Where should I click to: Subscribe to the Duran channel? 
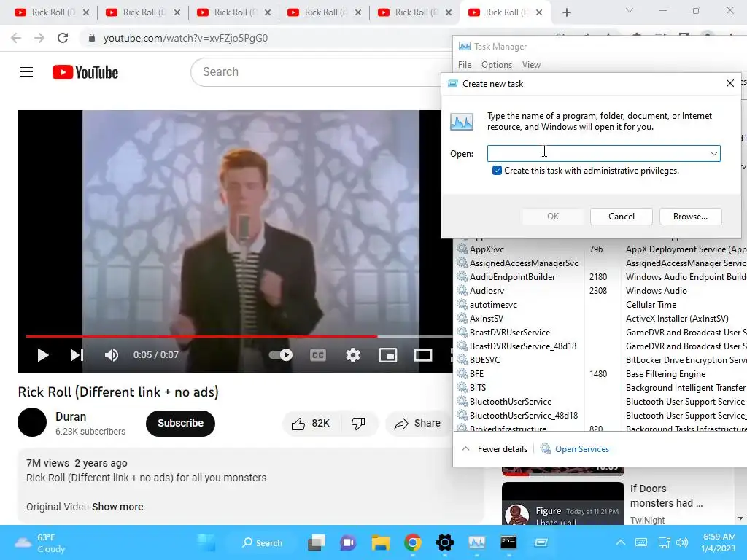tap(181, 424)
